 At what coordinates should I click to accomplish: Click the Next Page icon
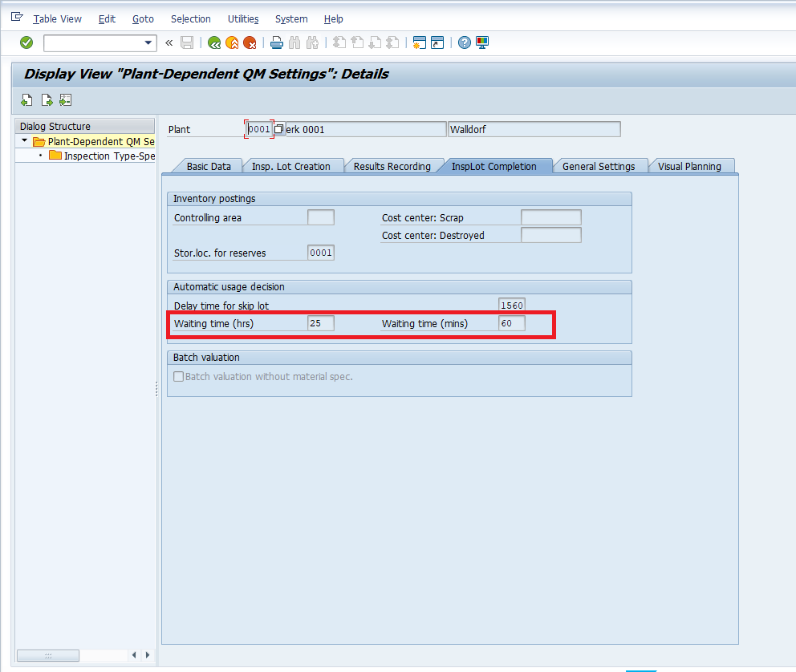(375, 43)
